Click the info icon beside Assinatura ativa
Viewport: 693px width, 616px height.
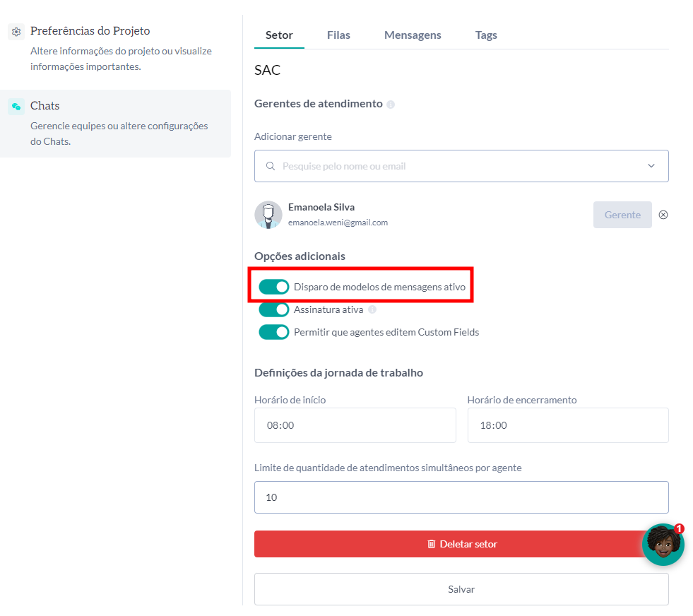pos(372,309)
